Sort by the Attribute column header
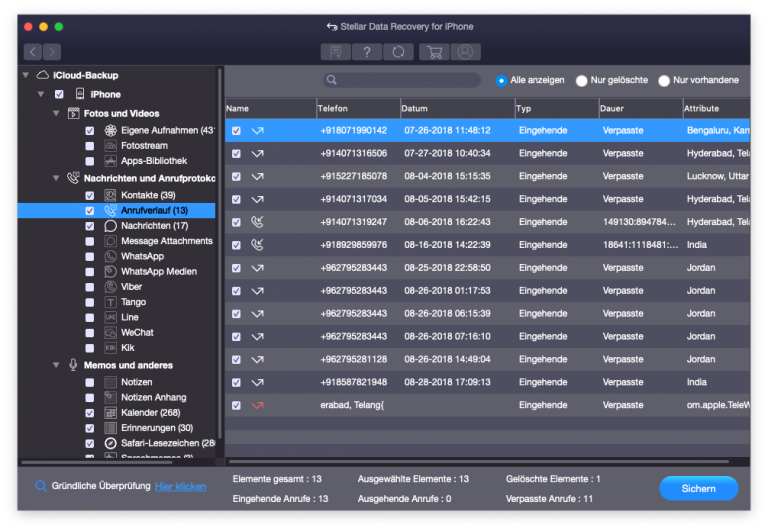Image resolution: width=768 pixels, height=531 pixels. (716, 108)
